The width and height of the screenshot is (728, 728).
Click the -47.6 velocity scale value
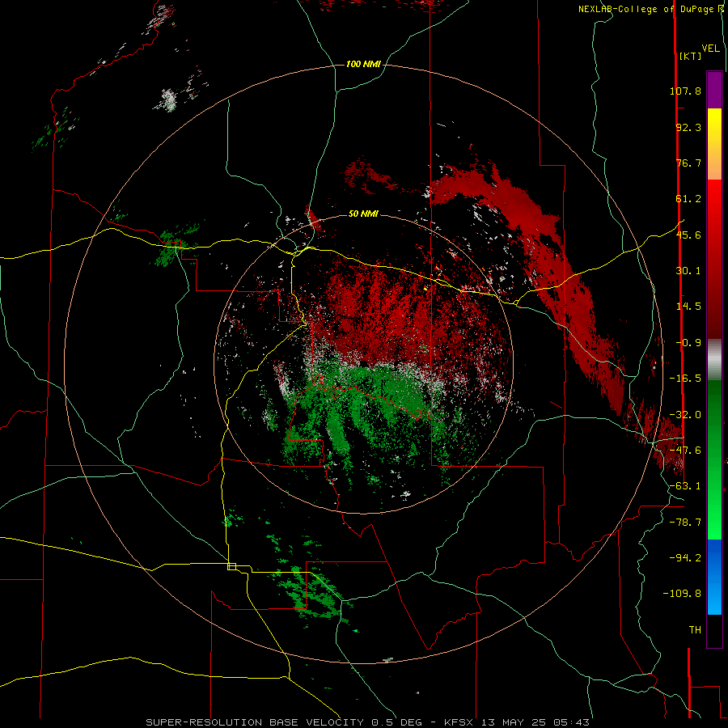685,451
